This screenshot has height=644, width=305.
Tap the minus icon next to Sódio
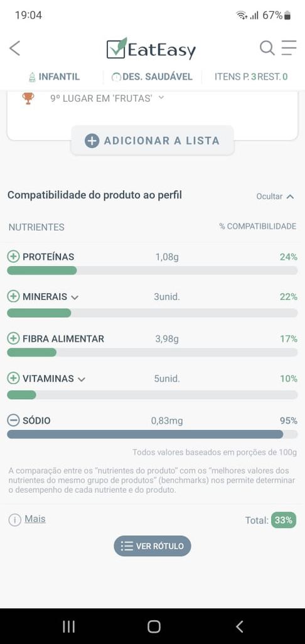(14, 420)
